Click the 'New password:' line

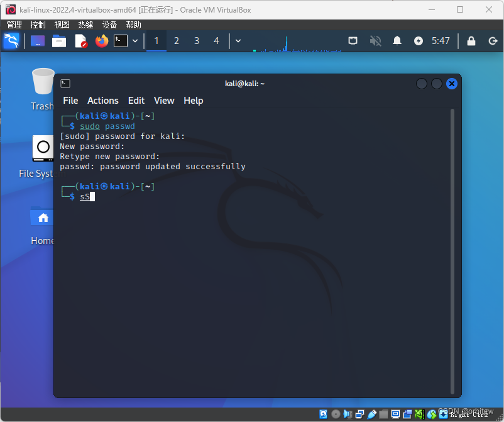tap(92, 147)
